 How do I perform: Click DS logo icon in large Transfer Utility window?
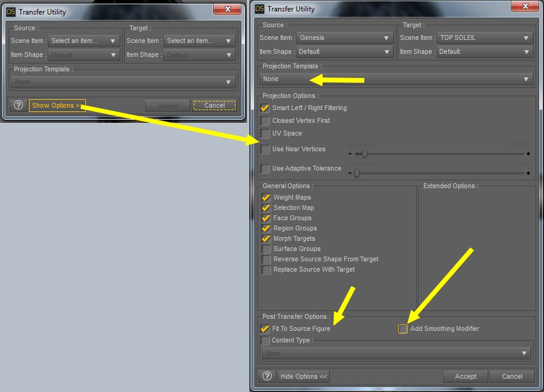tap(260, 8)
